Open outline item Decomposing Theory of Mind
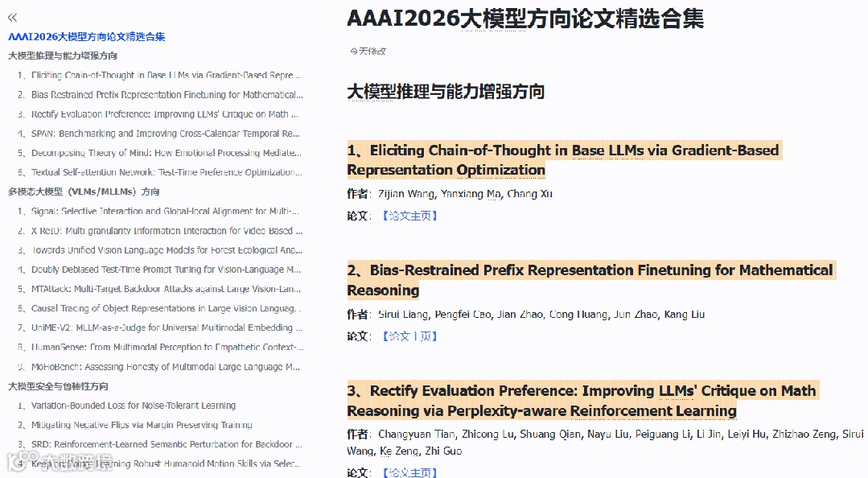Image resolution: width=868 pixels, height=478 pixels. pos(160,153)
